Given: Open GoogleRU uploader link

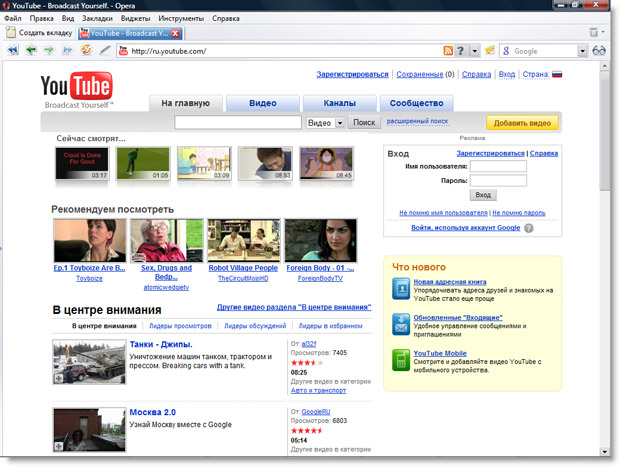Looking at the screenshot, I should click(316, 412).
